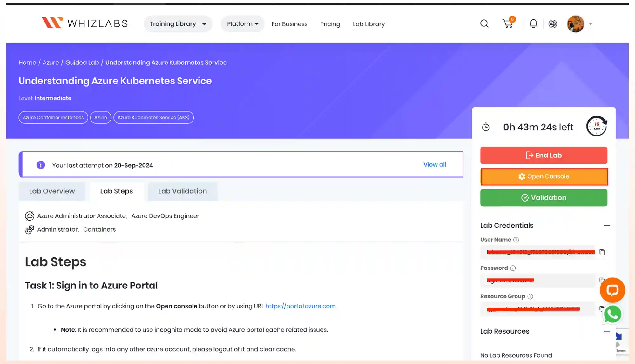
Task: Click the certification role icon
Action: (x=30, y=216)
